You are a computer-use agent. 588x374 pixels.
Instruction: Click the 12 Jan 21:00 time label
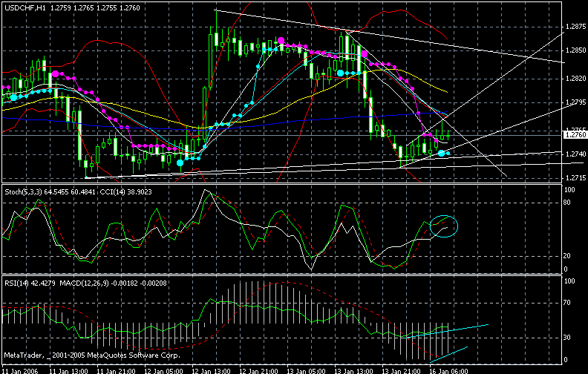pyautogui.click(x=259, y=371)
